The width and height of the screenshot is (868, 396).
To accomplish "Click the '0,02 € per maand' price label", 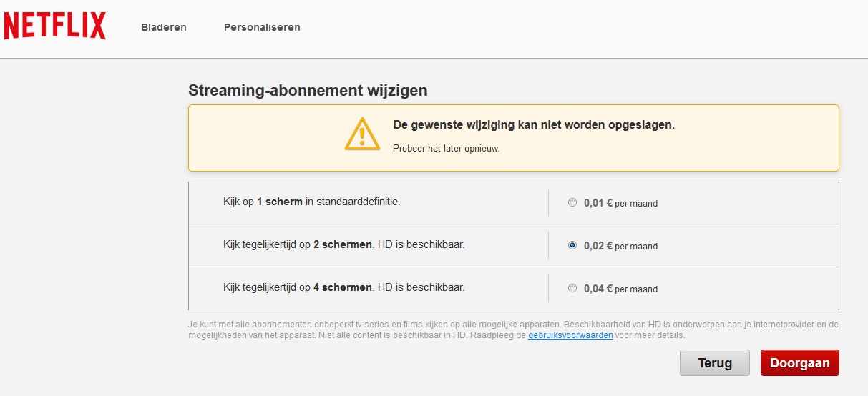I will pos(620,246).
